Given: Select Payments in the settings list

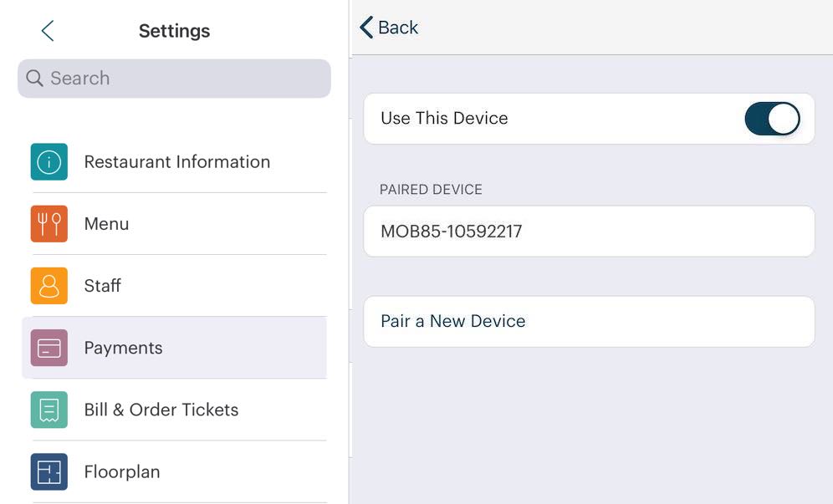Looking at the screenshot, I should click(x=124, y=348).
